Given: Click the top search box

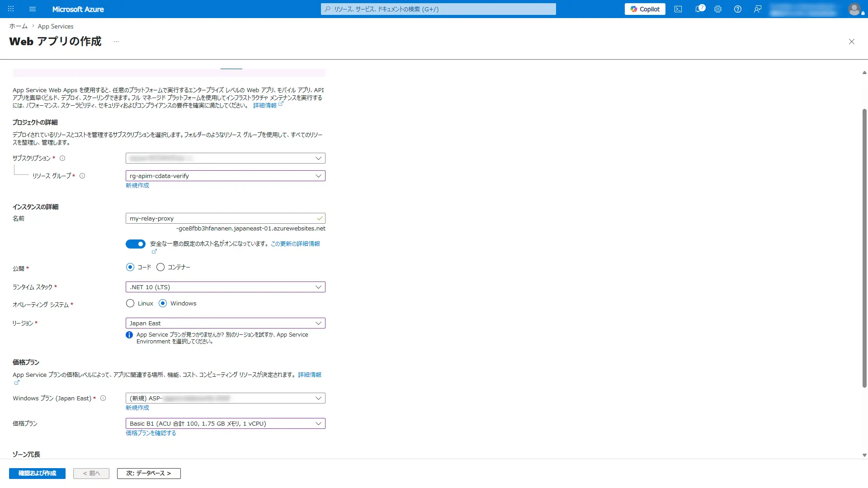Looking at the screenshot, I should (439, 9).
